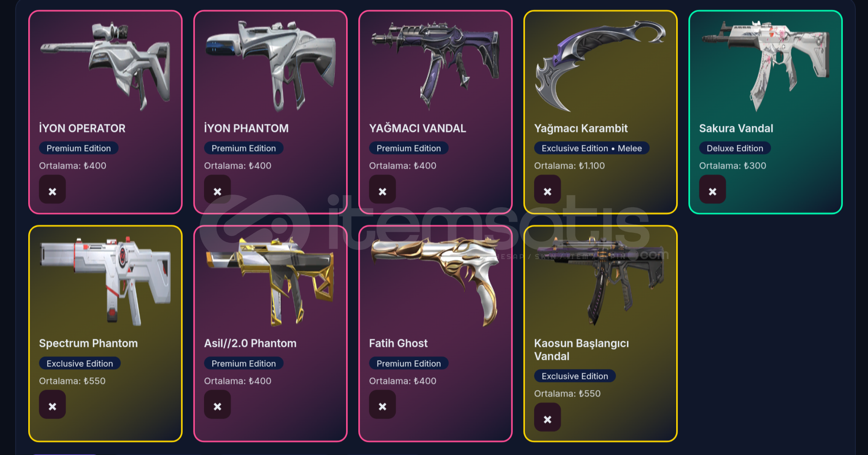Click the Premium Edition badge under Fatih Ghost
The height and width of the screenshot is (455, 868).
pyautogui.click(x=408, y=364)
